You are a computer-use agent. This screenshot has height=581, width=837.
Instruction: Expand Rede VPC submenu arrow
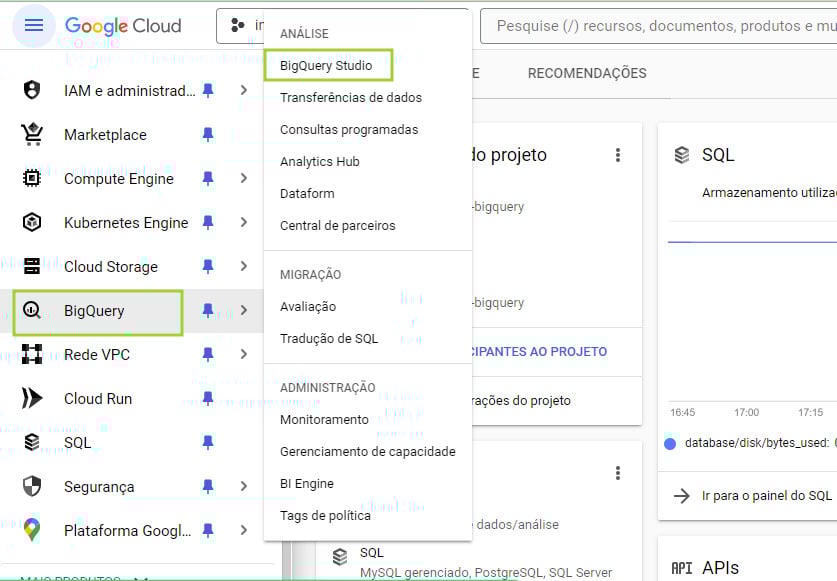244,354
